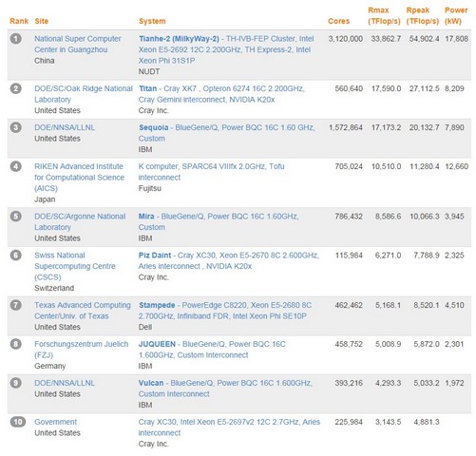Click the rank 10 badge
Viewport: 476px width, 456px height.
point(18,422)
